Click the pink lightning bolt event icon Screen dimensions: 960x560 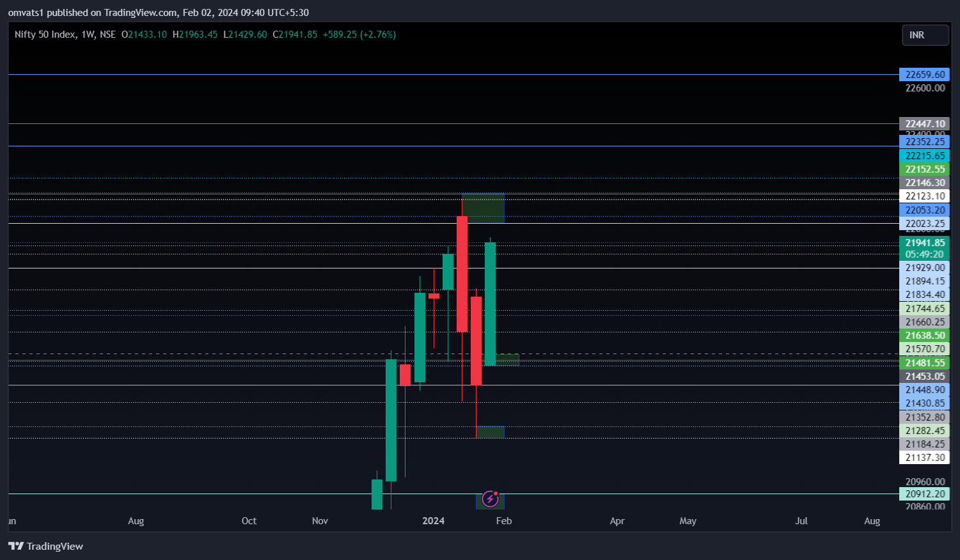pyautogui.click(x=490, y=499)
